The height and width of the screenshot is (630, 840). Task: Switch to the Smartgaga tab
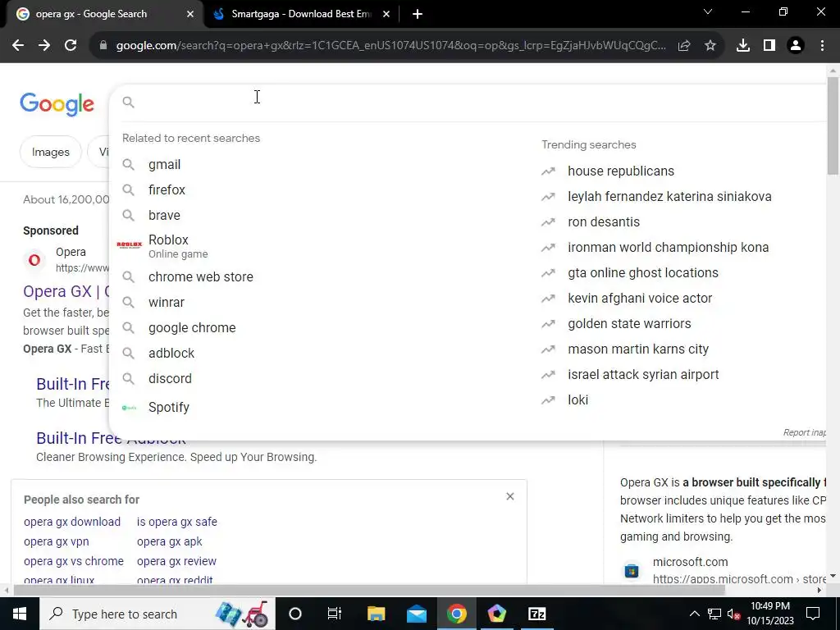[301, 15]
